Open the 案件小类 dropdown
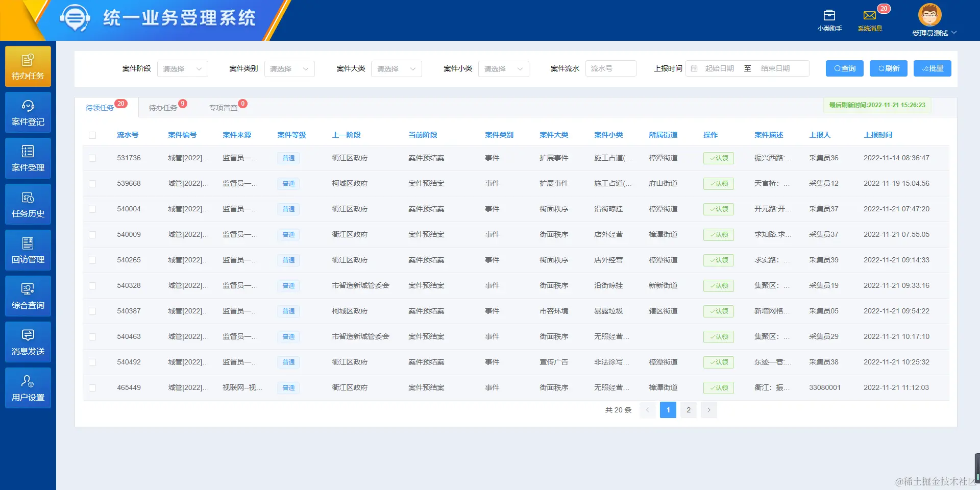The image size is (980, 490). point(504,68)
